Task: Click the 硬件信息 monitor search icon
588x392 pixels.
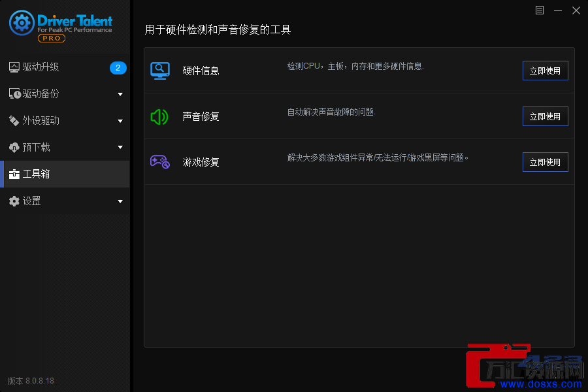Action: pyautogui.click(x=160, y=71)
